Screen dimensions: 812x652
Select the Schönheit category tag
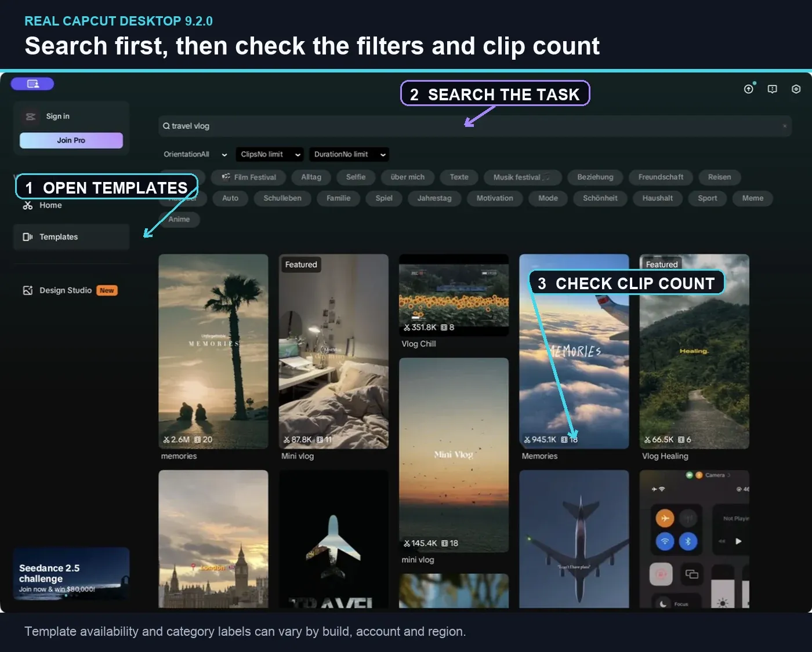(x=600, y=198)
